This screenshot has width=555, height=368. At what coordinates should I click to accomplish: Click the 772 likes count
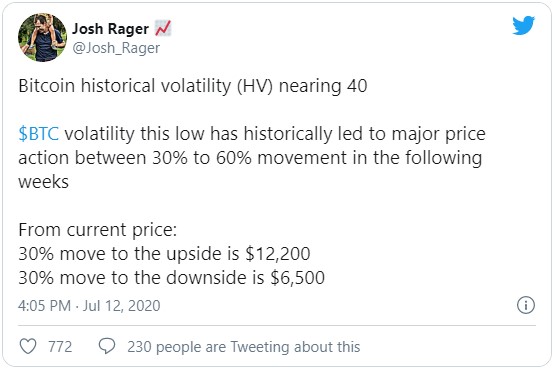click(60, 346)
